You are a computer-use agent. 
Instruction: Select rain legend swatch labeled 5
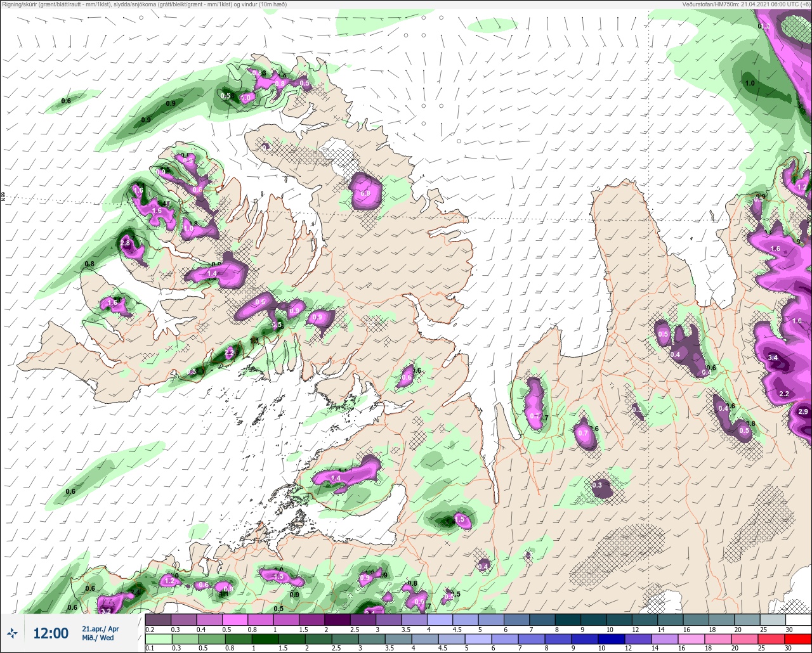click(x=478, y=638)
